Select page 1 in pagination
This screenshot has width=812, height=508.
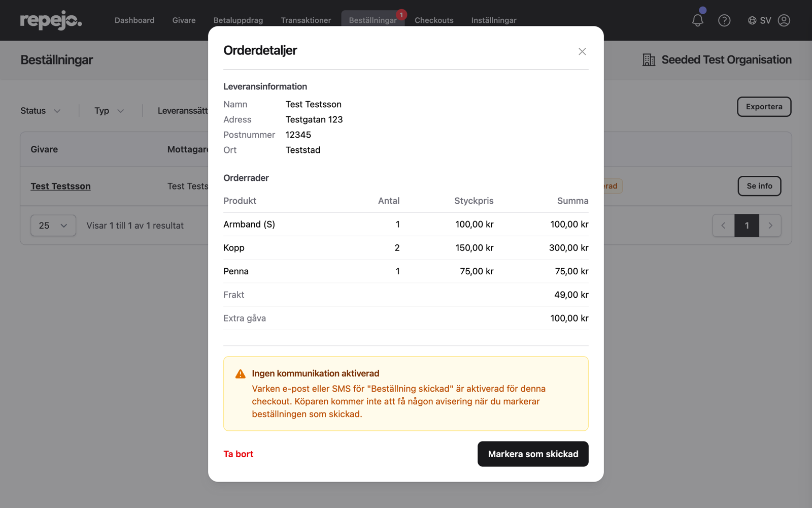[x=747, y=226]
